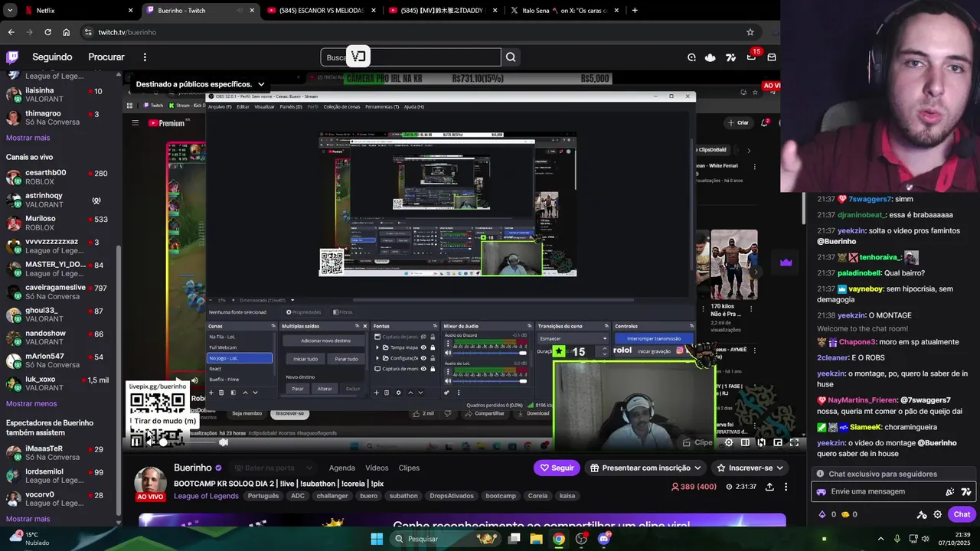This screenshot has height=551, width=980.
Task: Create a clip with the Clipe button
Action: [x=697, y=442]
